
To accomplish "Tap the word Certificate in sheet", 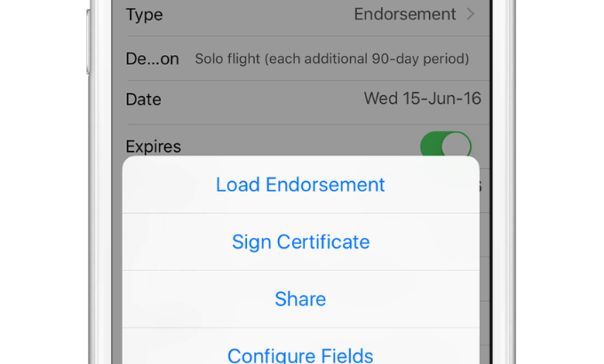I will coord(323,242).
